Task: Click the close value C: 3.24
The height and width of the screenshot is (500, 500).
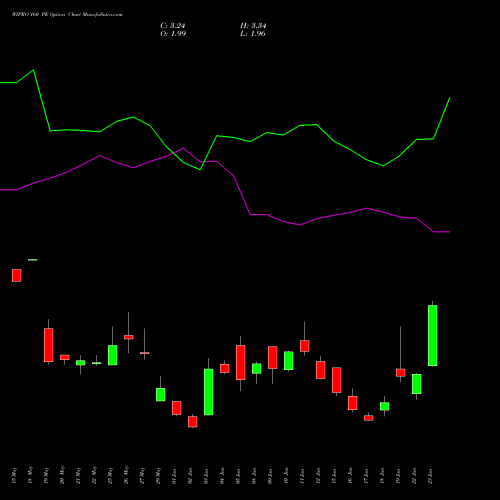Action: point(173,26)
